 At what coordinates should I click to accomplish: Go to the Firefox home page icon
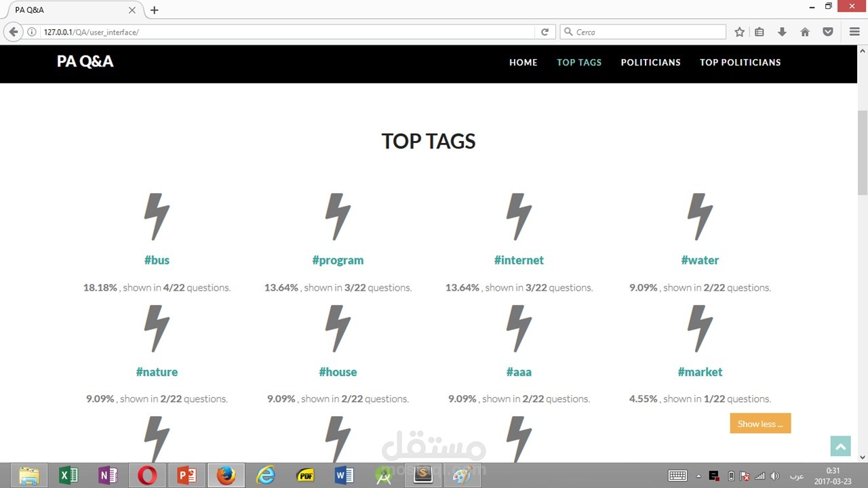(x=805, y=32)
